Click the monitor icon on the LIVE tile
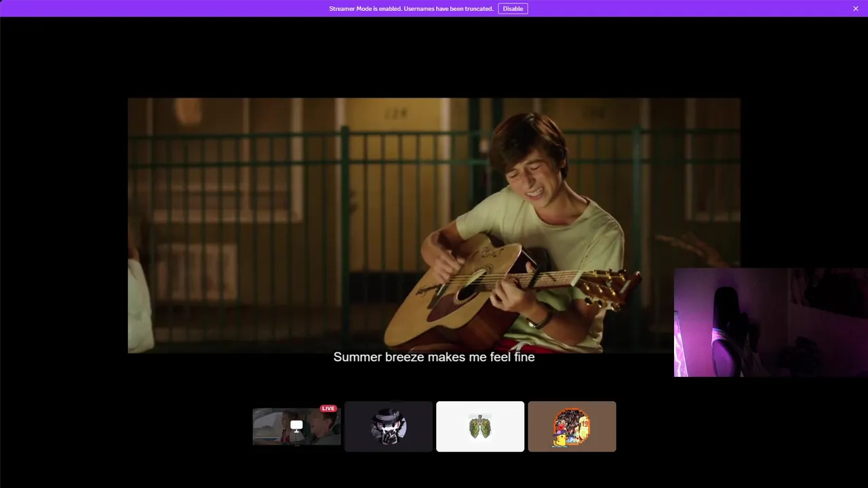Viewport: 868px width, 488px height. click(296, 426)
